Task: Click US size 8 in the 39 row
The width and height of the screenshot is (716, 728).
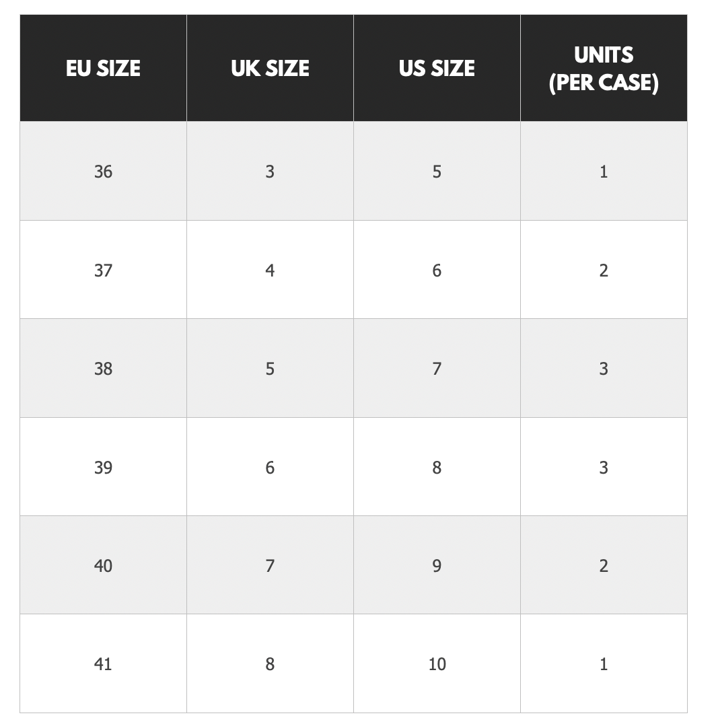Action: point(437,467)
